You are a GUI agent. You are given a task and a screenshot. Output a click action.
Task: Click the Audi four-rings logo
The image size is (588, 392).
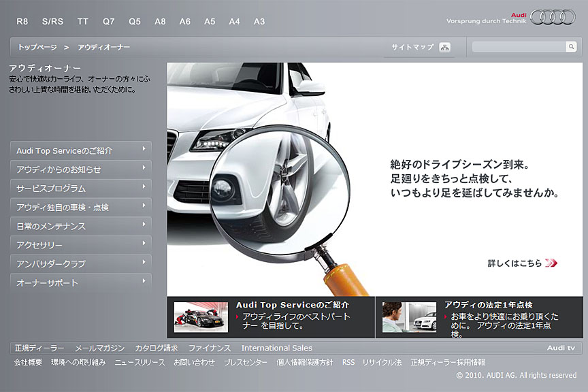point(553,17)
